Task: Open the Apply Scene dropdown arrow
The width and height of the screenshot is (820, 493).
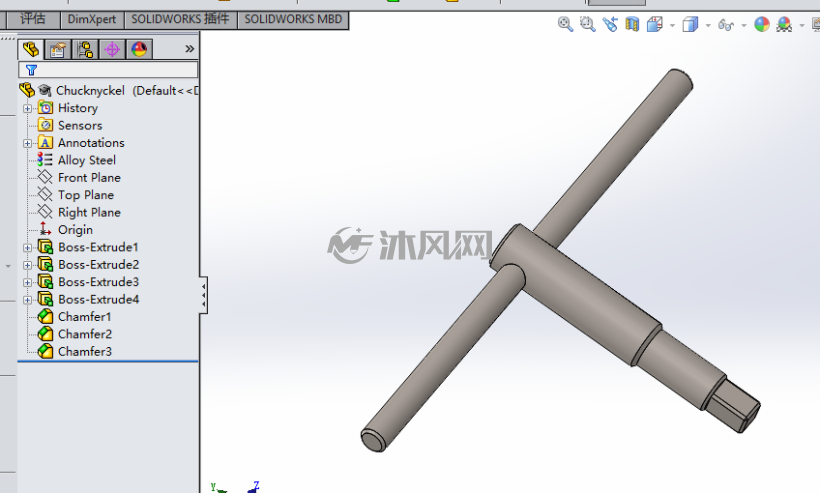Action: tap(802, 25)
